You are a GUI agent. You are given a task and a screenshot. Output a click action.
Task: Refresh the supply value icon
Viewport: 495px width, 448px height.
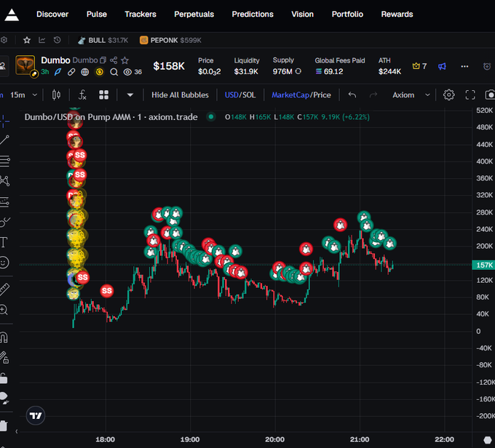point(298,71)
